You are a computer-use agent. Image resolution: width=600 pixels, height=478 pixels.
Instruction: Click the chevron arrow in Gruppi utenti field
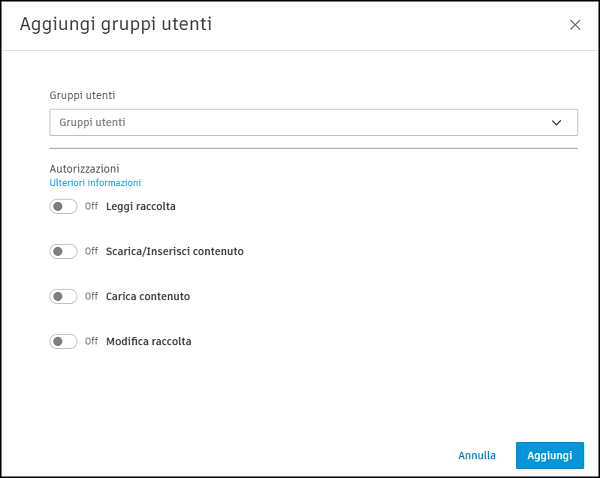pyautogui.click(x=557, y=122)
